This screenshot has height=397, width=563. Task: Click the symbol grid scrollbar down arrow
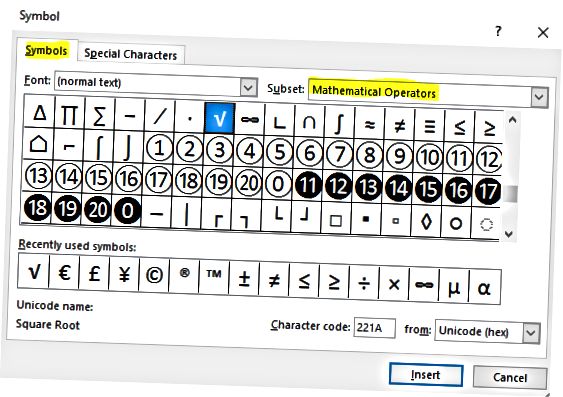(509, 234)
